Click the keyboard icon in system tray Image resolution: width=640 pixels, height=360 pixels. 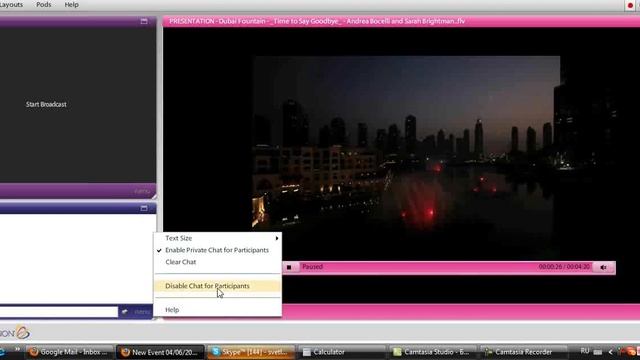tap(598, 352)
